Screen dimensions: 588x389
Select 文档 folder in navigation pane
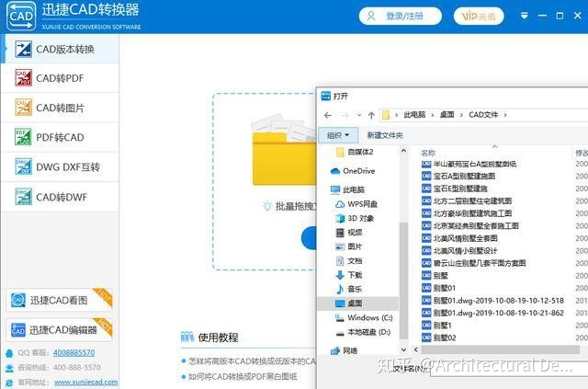pyautogui.click(x=349, y=261)
